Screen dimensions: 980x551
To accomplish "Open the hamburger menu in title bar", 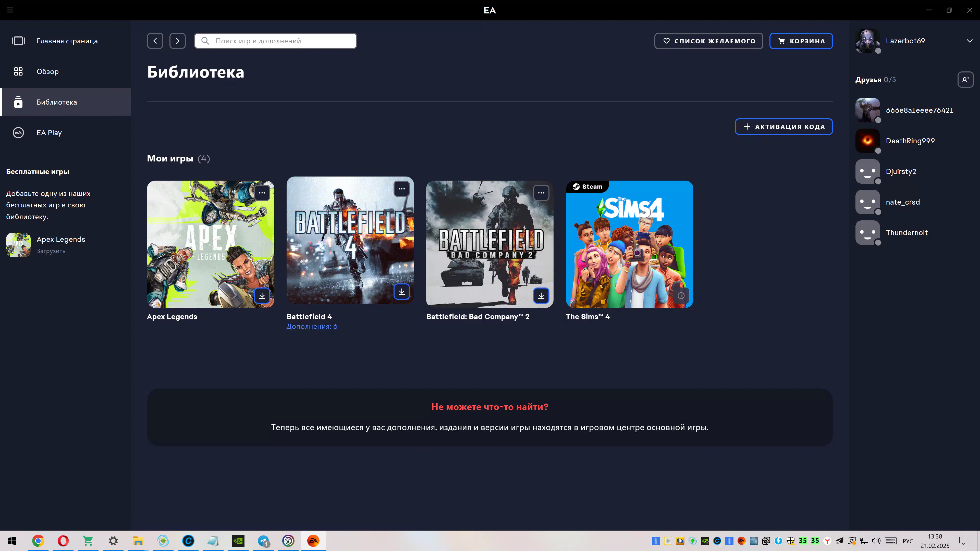I will pyautogui.click(x=10, y=10).
